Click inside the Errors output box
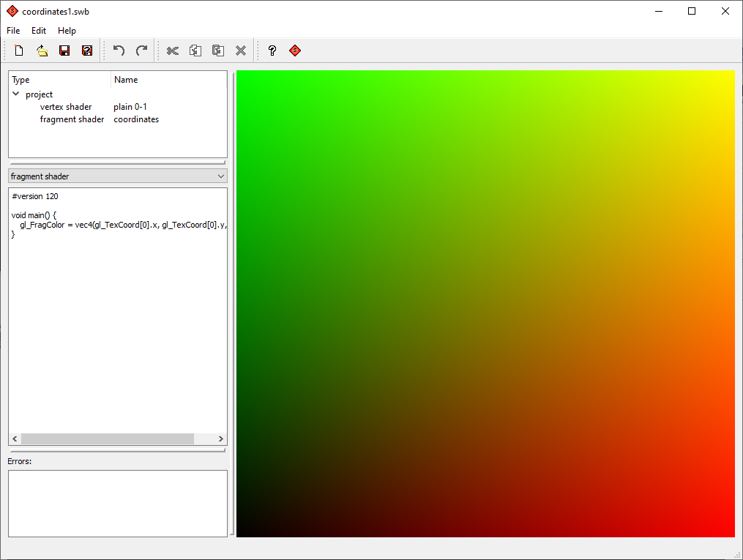Image resolution: width=743 pixels, height=560 pixels. [x=118, y=504]
